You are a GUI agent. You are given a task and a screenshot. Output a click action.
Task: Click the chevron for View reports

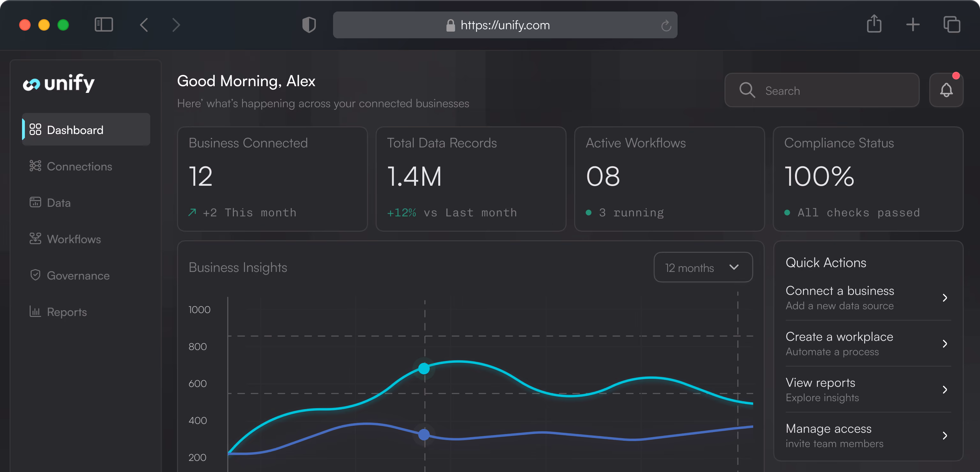[945, 389]
